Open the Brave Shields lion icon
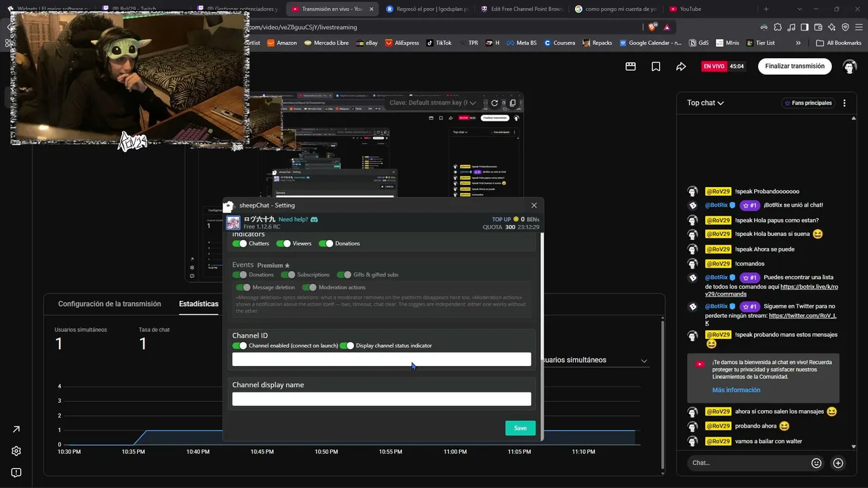 (652, 27)
